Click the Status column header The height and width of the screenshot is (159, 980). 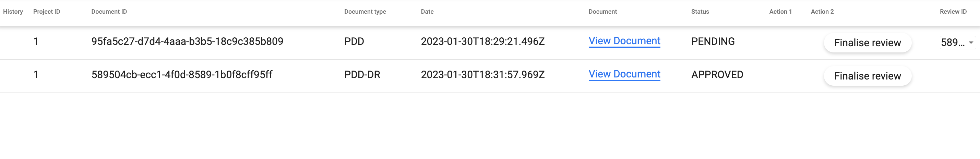point(700,12)
